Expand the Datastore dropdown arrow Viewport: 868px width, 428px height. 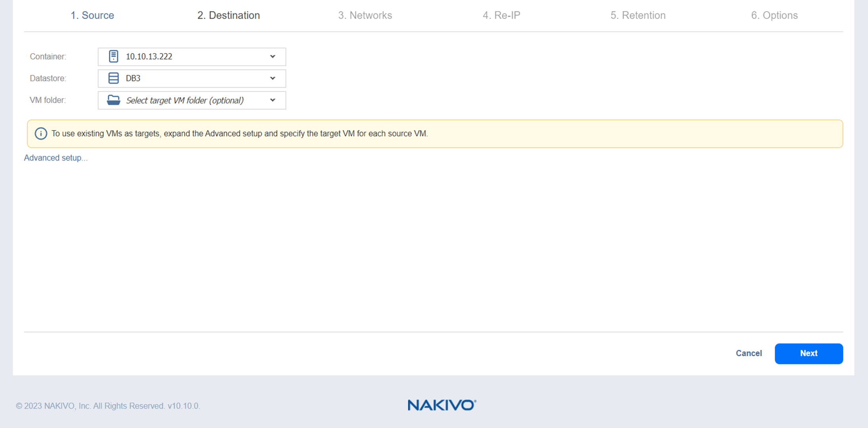click(x=273, y=79)
